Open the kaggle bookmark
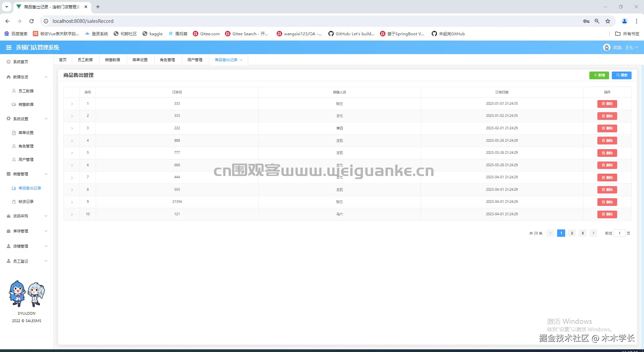This screenshot has height=352, width=644. [153, 34]
